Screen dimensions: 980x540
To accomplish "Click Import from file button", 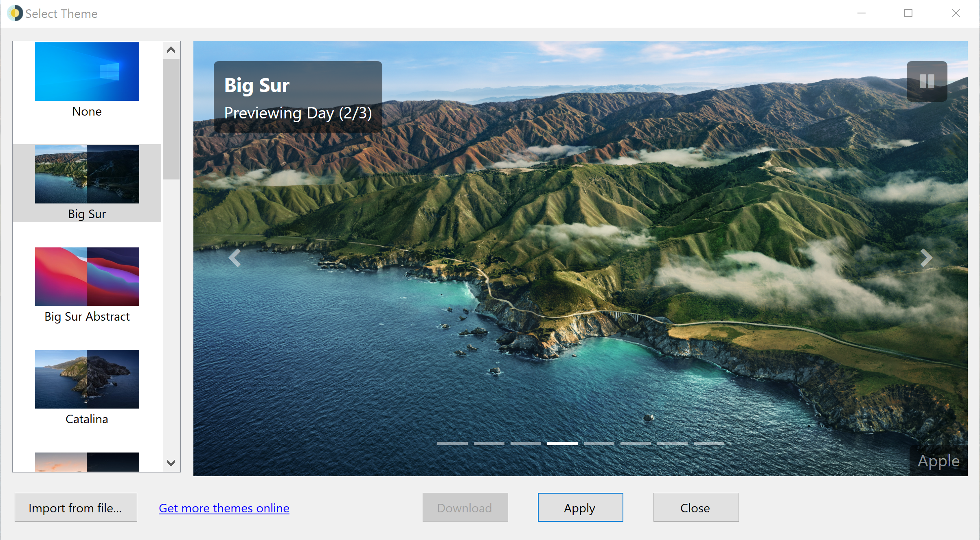I will (76, 507).
